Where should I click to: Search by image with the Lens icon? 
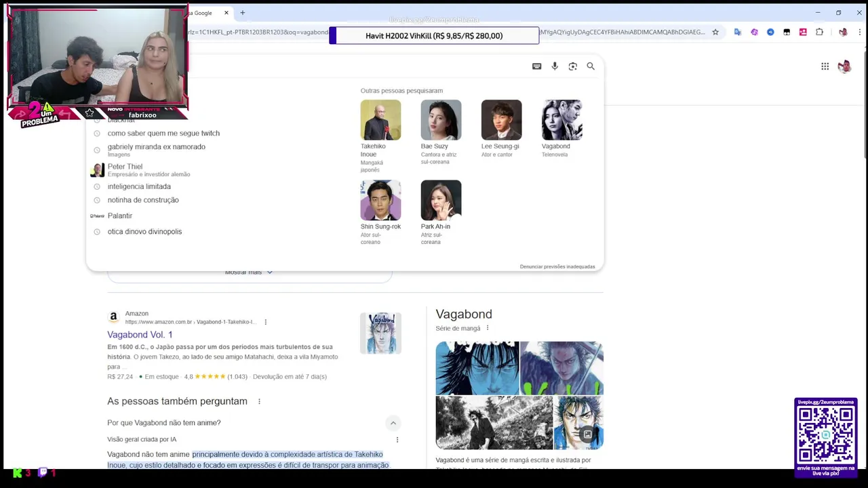(573, 66)
